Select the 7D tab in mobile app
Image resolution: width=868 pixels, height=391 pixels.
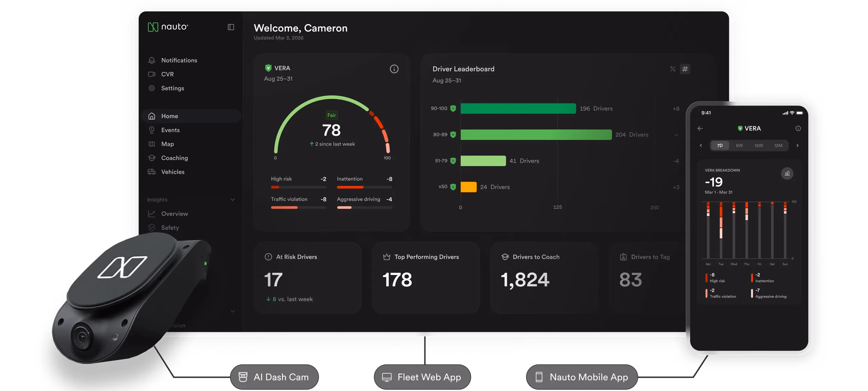pos(719,146)
